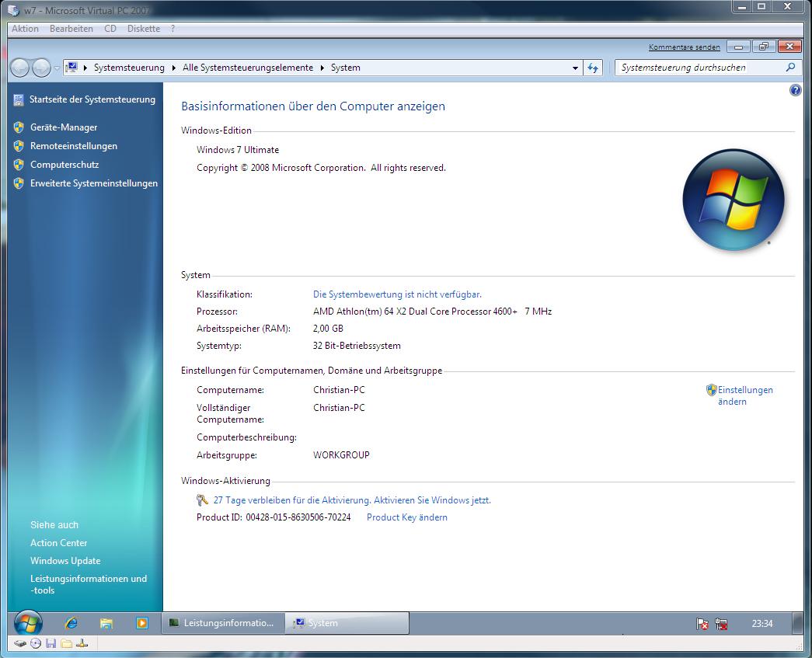Click the control panel icon in address bar

(72, 68)
